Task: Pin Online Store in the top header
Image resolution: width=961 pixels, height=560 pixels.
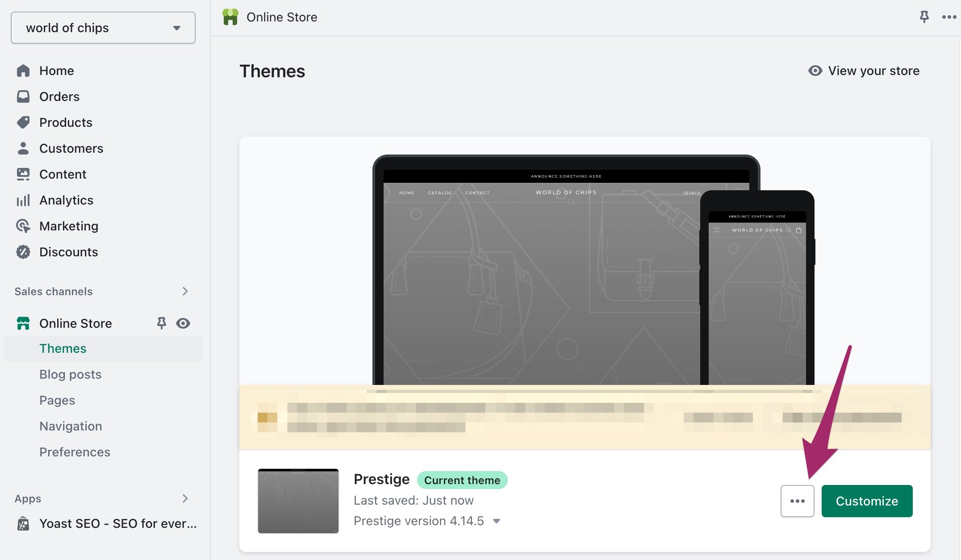Action: [924, 17]
